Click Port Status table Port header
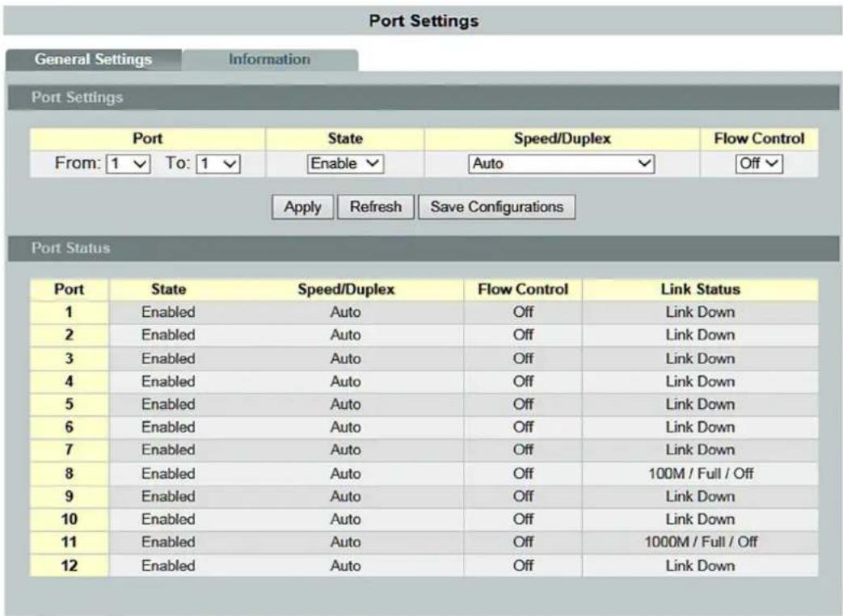The width and height of the screenshot is (843, 616). pos(69,289)
